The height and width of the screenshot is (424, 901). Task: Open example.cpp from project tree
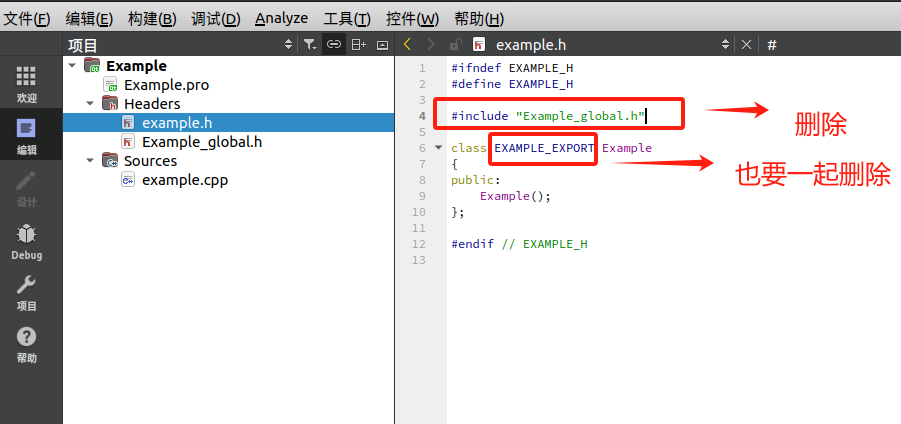click(185, 180)
